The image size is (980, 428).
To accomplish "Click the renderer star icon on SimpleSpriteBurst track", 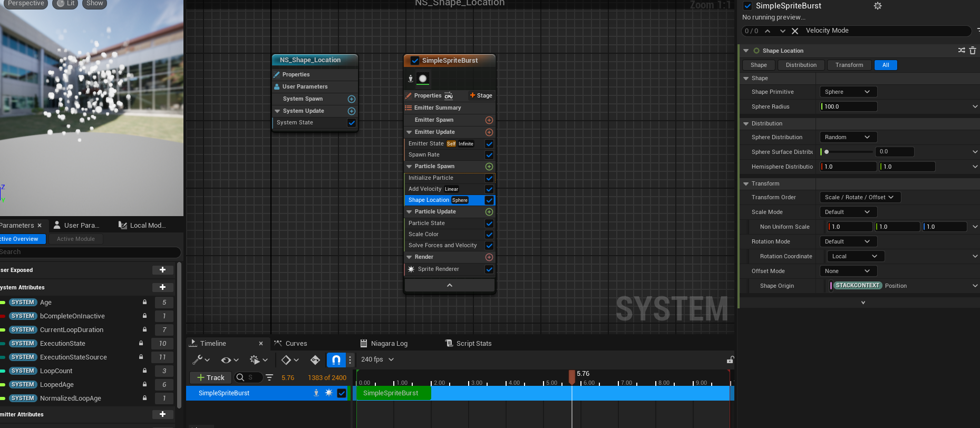I will (328, 393).
